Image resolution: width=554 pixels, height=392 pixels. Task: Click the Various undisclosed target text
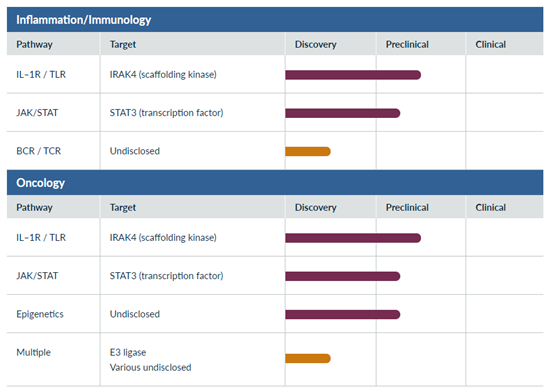151,368
